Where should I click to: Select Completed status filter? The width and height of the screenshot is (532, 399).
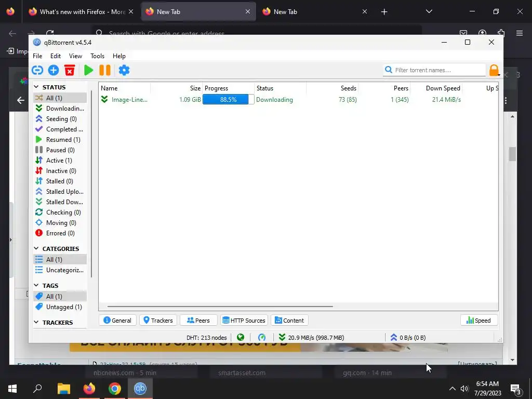(60, 129)
